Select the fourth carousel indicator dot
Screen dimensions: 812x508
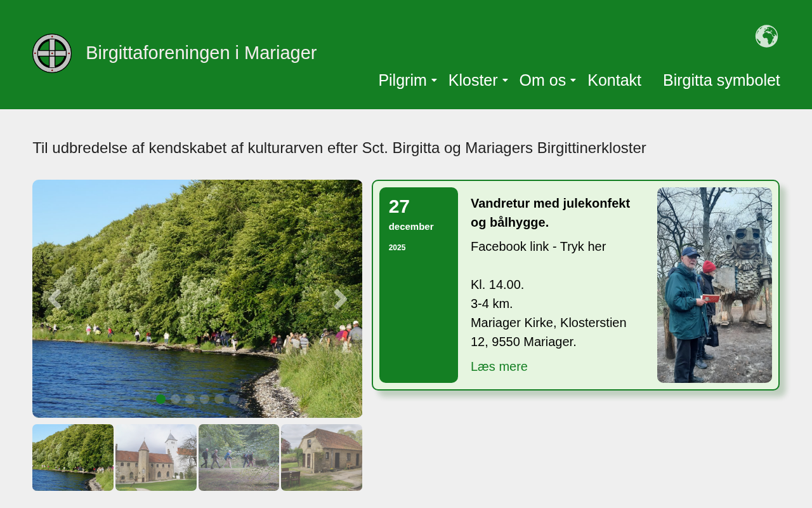click(204, 399)
